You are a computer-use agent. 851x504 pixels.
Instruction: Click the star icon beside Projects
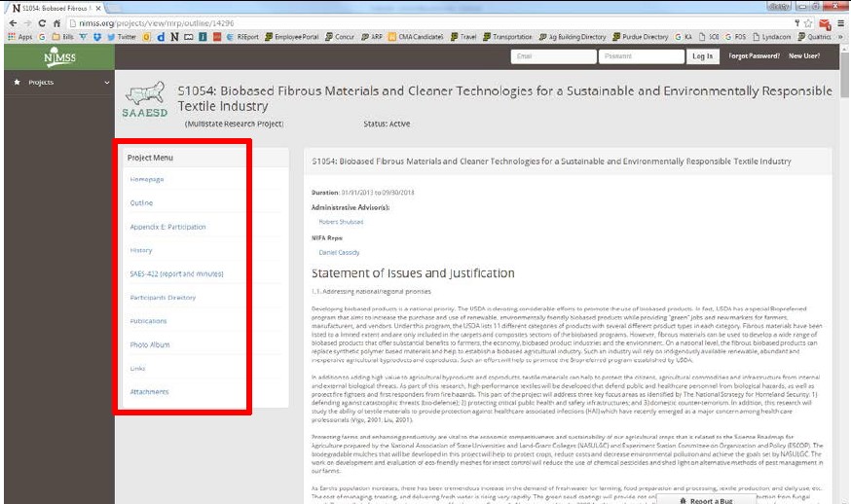[x=17, y=83]
